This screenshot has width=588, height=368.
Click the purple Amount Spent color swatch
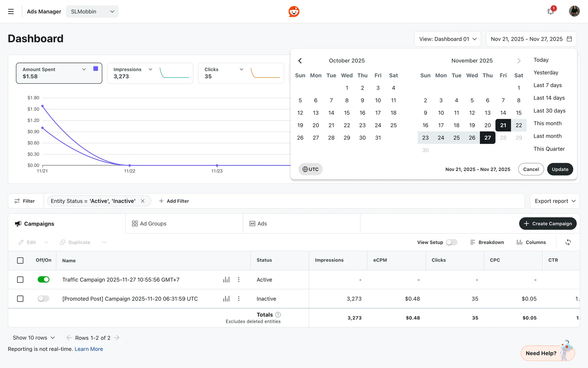click(x=96, y=69)
